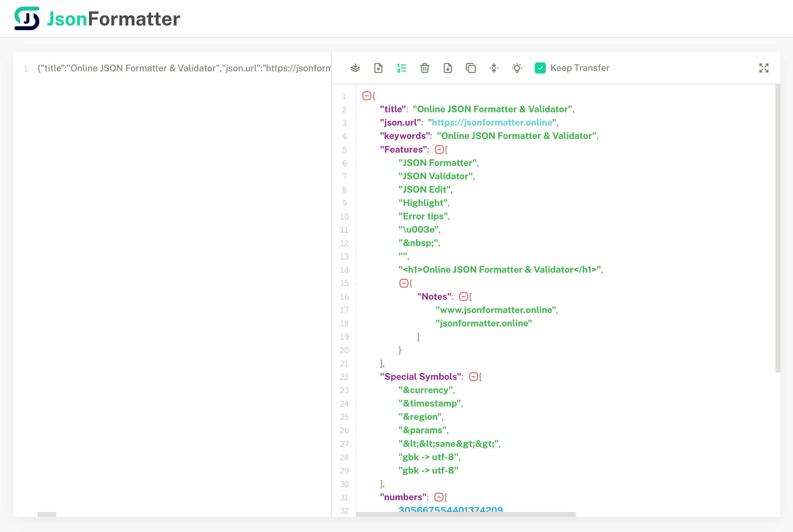Click the "Highlight" value
The image size is (793, 532).
pos(423,203)
